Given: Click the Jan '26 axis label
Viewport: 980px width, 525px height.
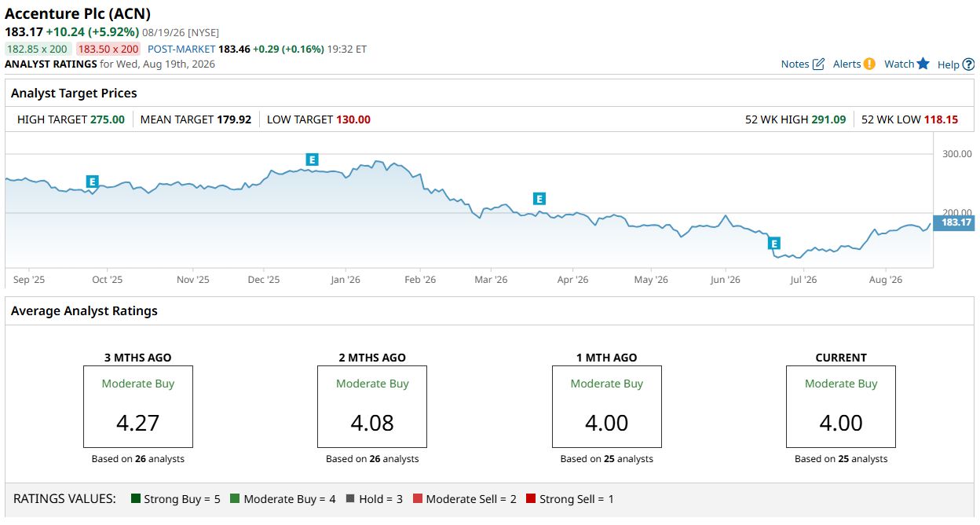Looking at the screenshot, I should 346,280.
